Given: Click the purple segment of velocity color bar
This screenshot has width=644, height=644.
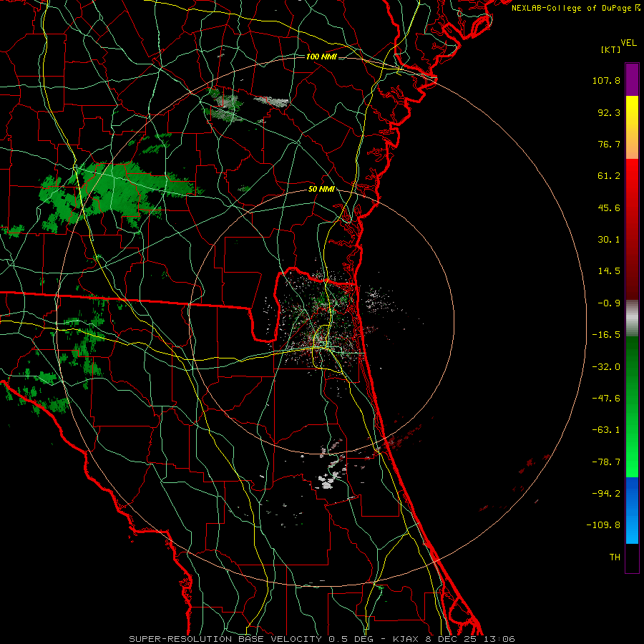Looking at the screenshot, I should [632, 79].
